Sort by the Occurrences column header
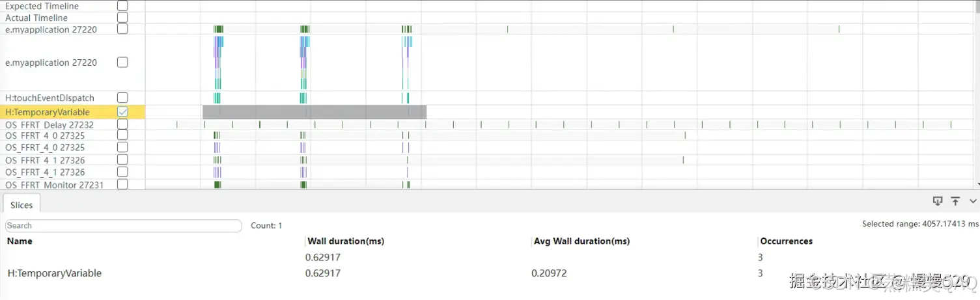The image size is (980, 300). pyautogui.click(x=786, y=241)
